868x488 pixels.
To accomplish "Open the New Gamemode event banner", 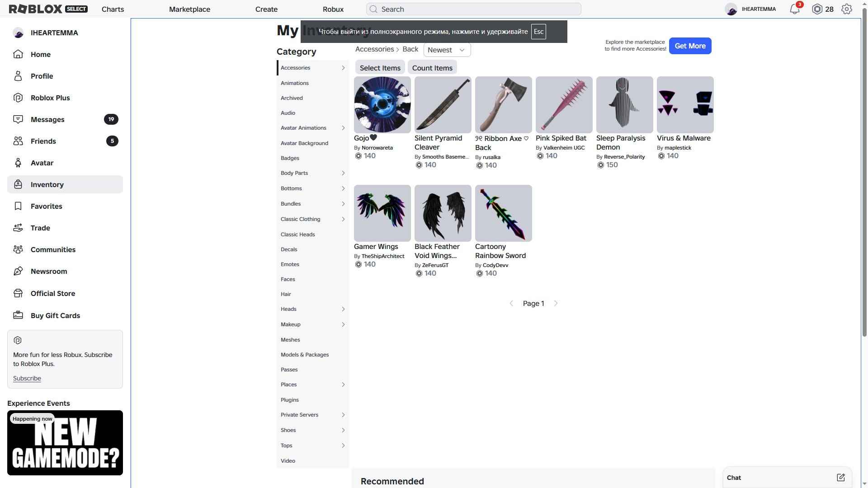I will (x=65, y=443).
